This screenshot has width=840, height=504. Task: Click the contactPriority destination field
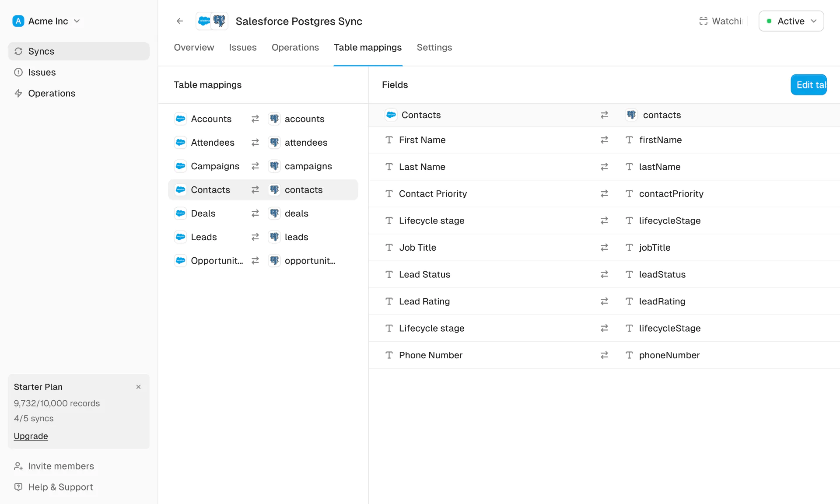click(671, 194)
